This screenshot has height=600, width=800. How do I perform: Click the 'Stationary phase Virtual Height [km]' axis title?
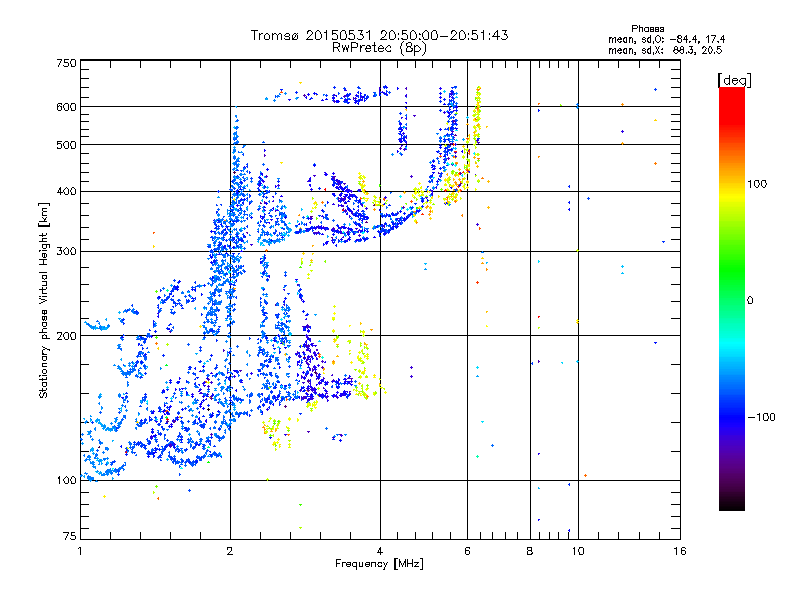[x=44, y=300]
